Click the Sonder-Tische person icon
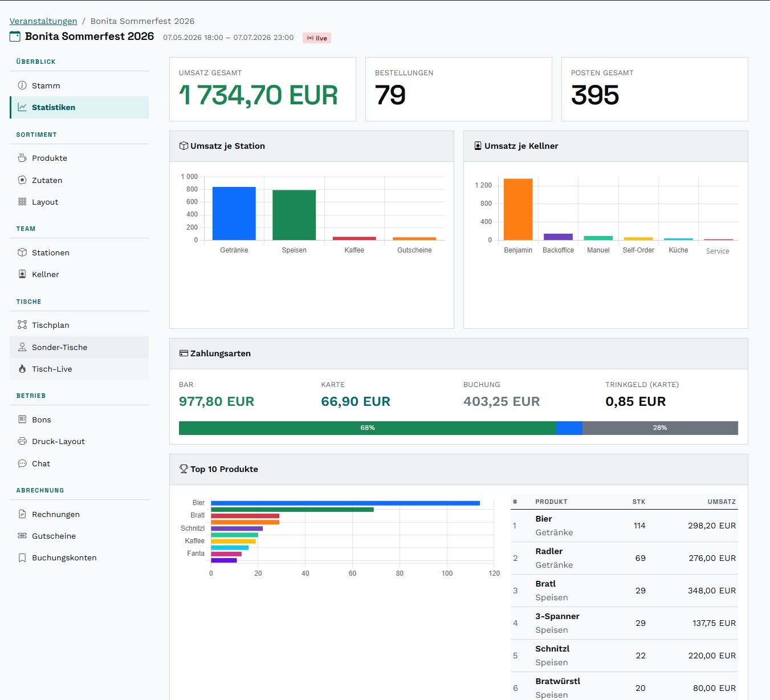 click(x=22, y=347)
